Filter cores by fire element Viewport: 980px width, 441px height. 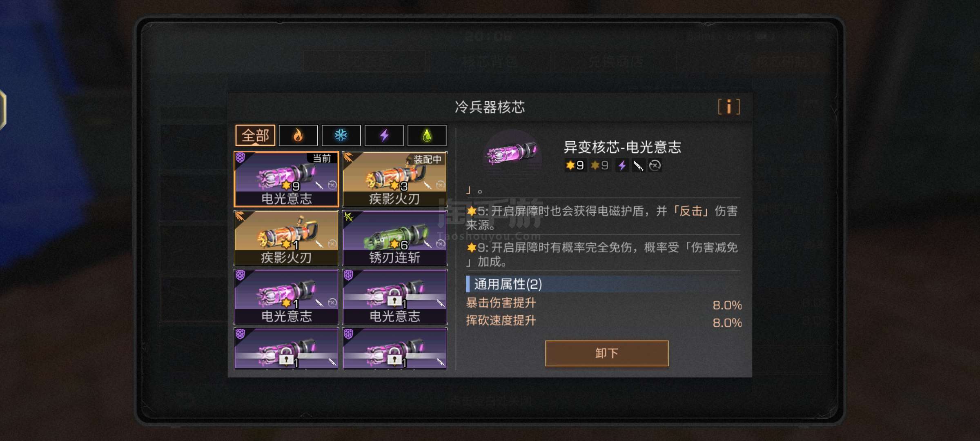298,136
